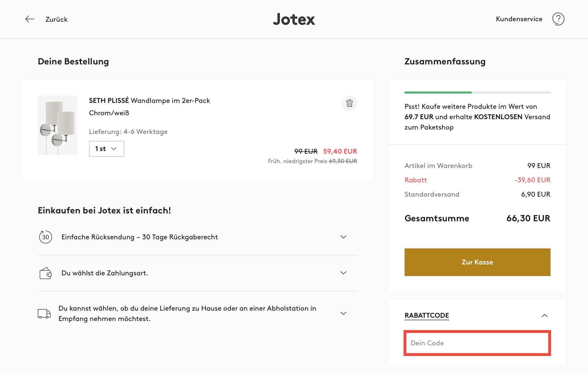Expand the Zahlungsart info section

[x=343, y=273]
